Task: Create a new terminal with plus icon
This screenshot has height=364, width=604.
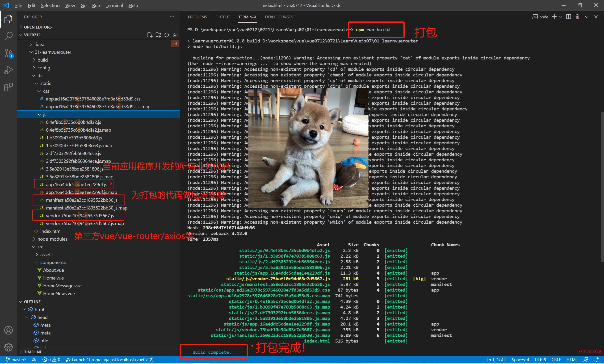Action: pos(554,17)
